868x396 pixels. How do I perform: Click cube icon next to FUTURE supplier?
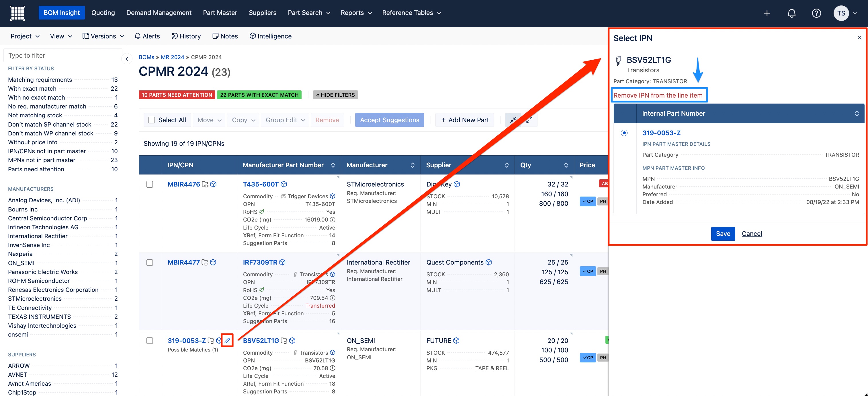click(456, 341)
